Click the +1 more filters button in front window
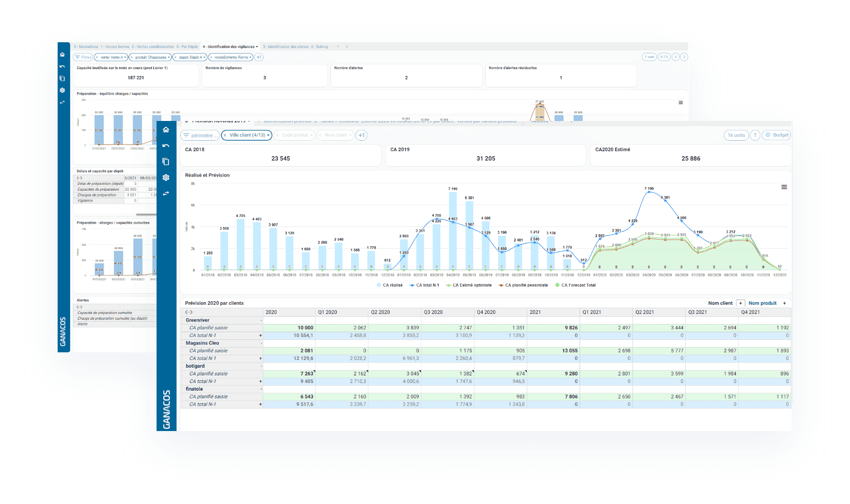The image size is (850, 504). coord(362,135)
